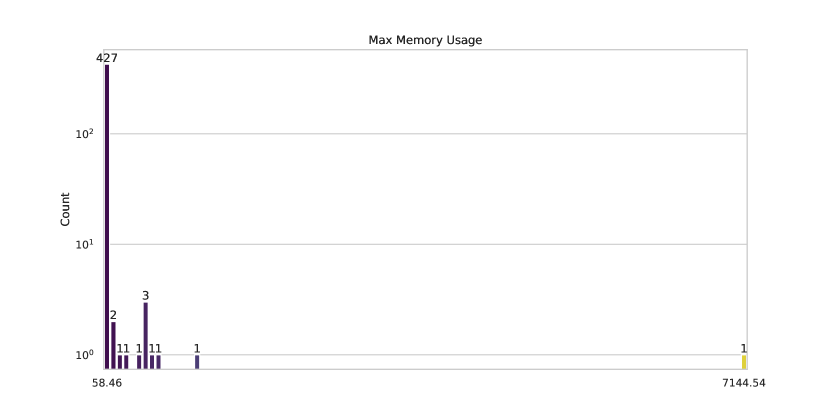This screenshot has width=830, height=415.
Task: Click the "427" count label
Action: [107, 58]
